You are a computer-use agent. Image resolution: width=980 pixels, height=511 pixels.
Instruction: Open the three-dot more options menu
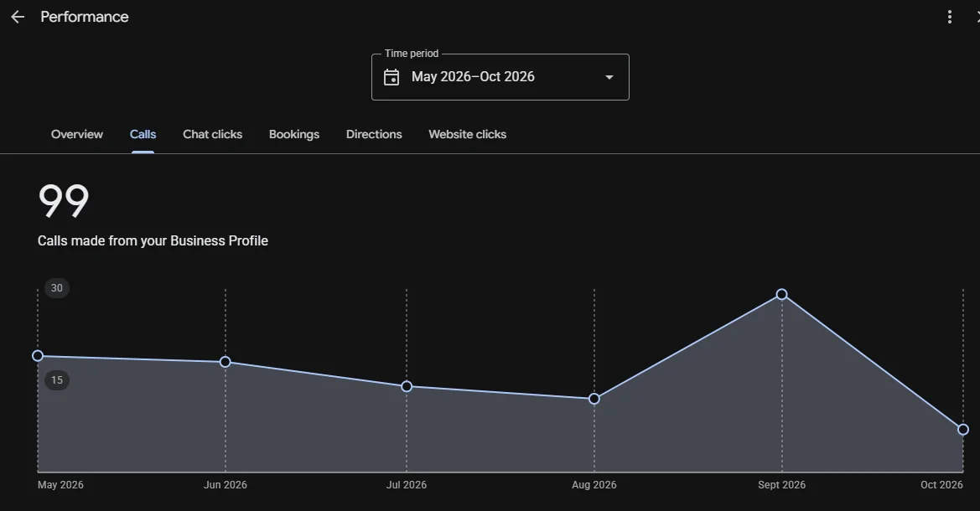[949, 17]
